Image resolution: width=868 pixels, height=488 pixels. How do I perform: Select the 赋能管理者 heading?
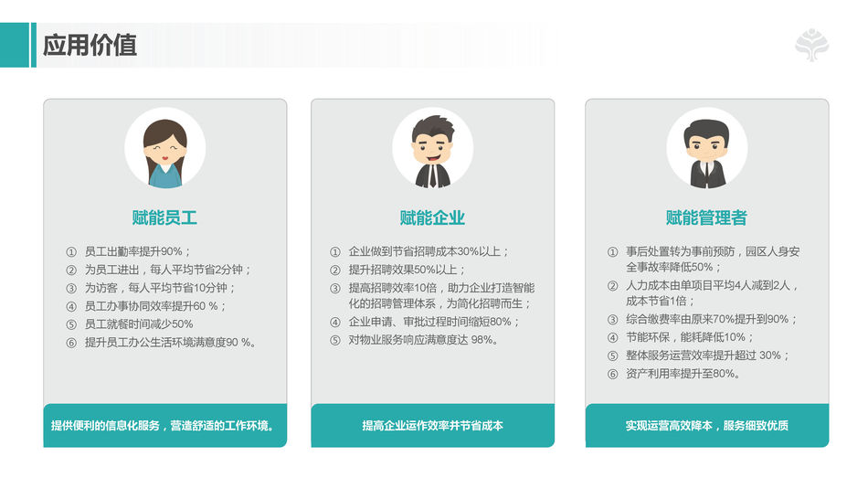click(x=706, y=217)
